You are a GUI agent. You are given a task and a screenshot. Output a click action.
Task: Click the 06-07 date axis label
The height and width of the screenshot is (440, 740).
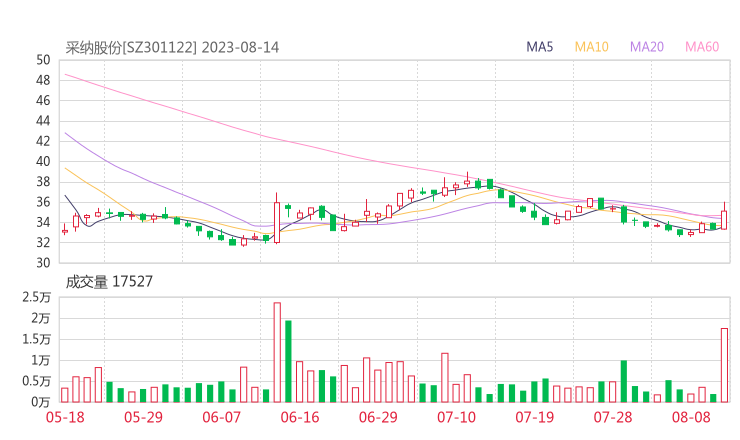(x=221, y=417)
